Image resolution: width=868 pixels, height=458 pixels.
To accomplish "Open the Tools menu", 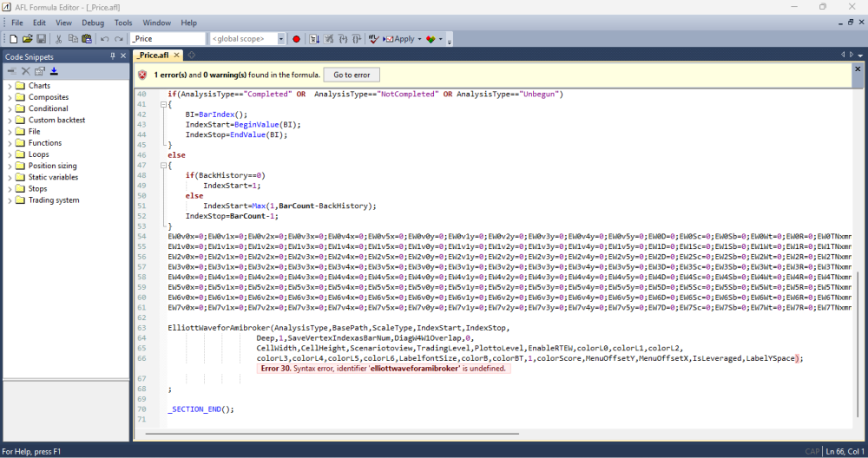I will pyautogui.click(x=123, y=23).
